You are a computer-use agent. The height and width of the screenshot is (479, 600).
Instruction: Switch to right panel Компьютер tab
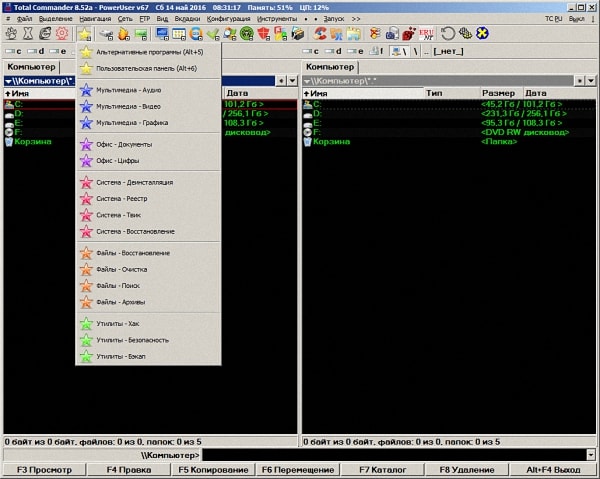(x=329, y=67)
